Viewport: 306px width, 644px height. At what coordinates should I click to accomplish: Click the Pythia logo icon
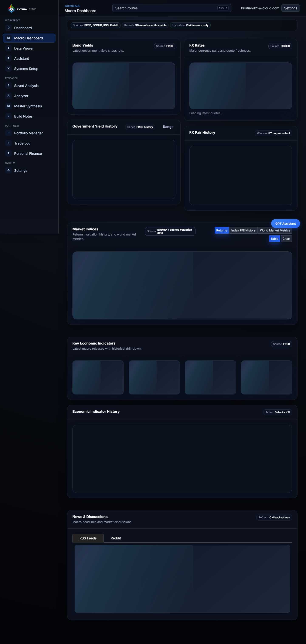pos(11,9)
